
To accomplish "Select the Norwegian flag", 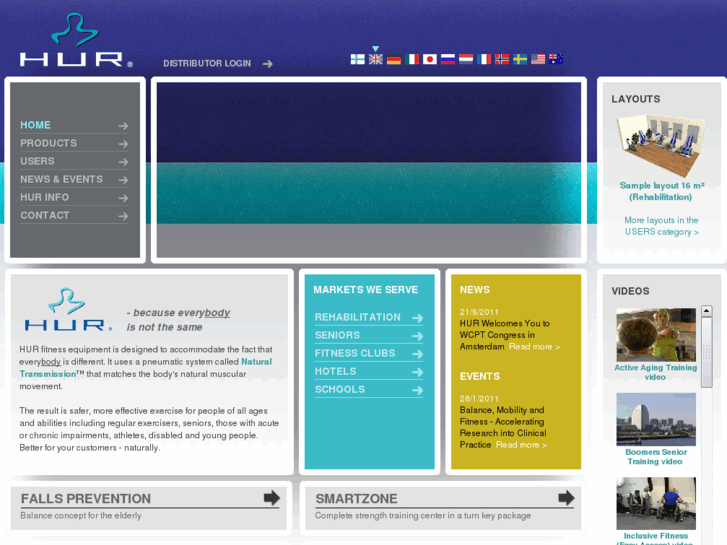I will click(x=502, y=59).
